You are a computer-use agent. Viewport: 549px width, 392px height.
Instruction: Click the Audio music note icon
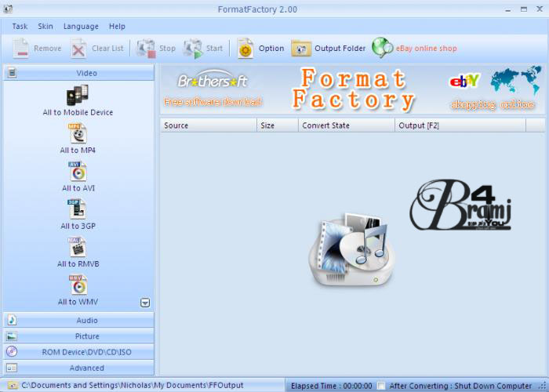(12, 320)
